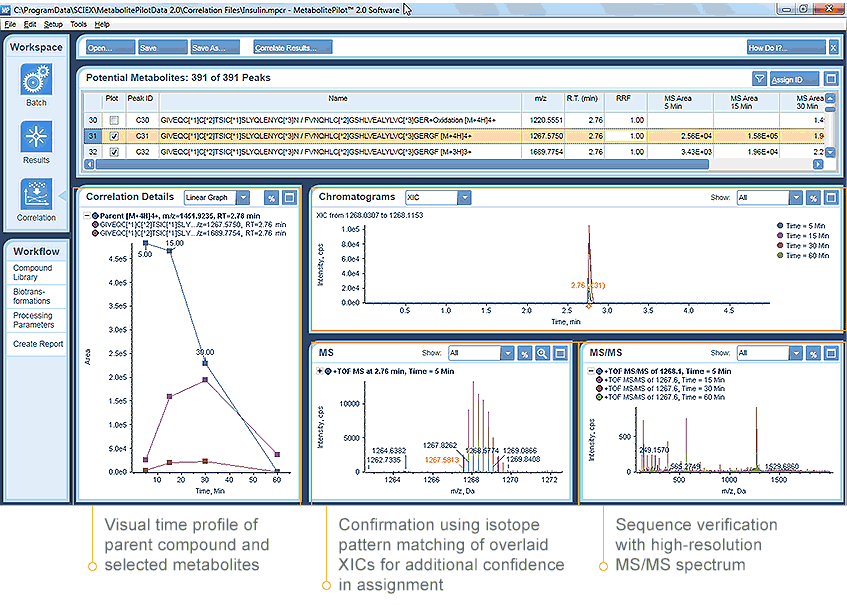Open the Setup menu

53,23
